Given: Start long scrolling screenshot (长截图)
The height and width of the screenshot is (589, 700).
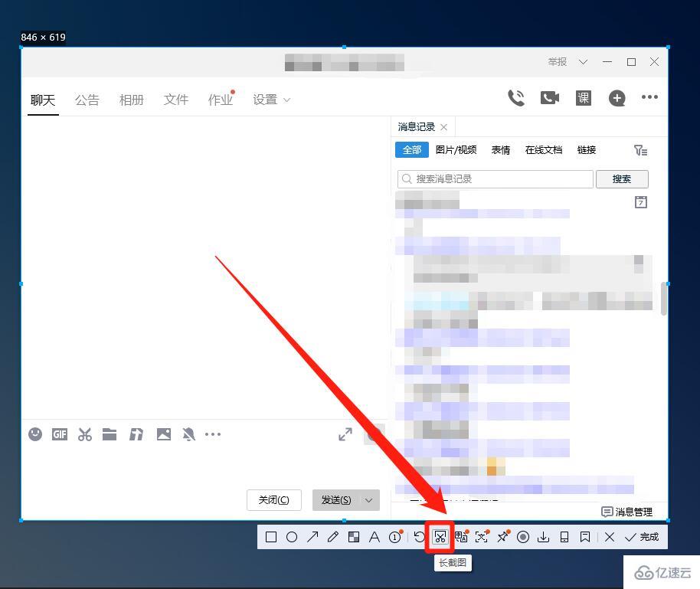Looking at the screenshot, I should tap(440, 537).
